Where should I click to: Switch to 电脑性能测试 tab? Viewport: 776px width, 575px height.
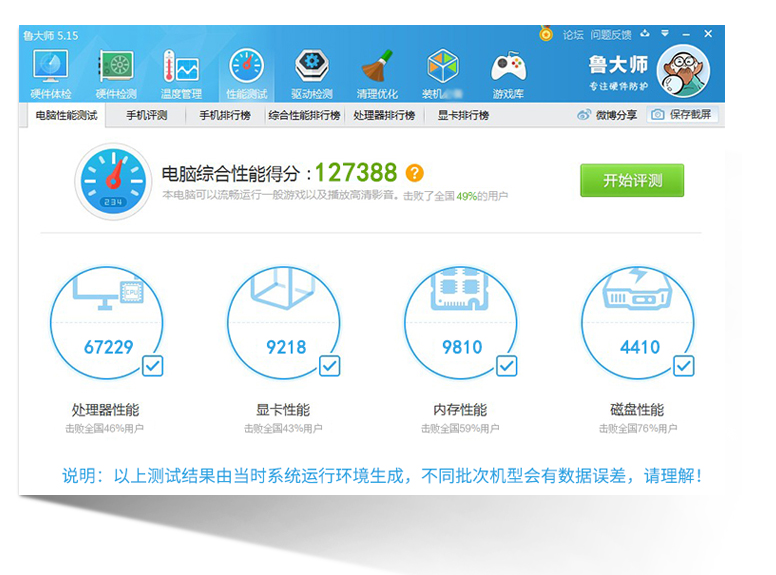pyautogui.click(x=66, y=116)
